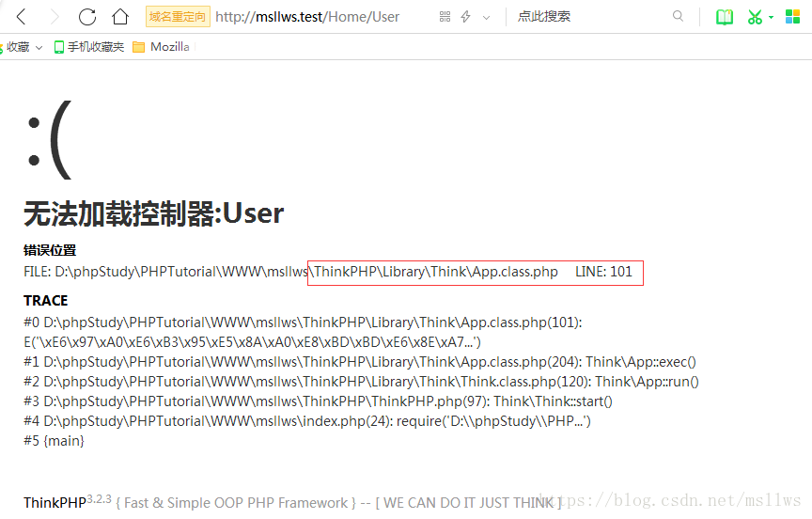Click the ThinkPHP footer link
Viewport: 812px width, 519px height.
pos(55,503)
